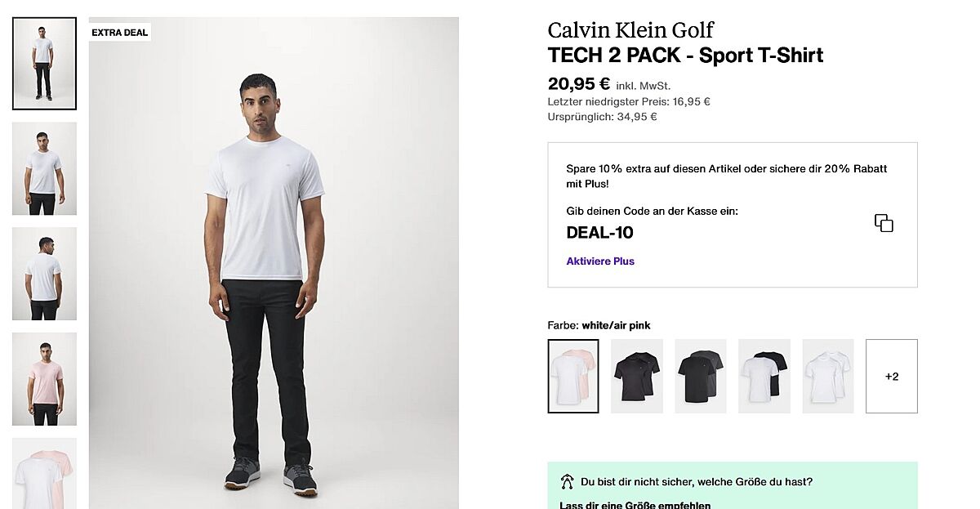Open the flat-lay product shirts thumbnail
The height and width of the screenshot is (509, 980).
(44, 474)
